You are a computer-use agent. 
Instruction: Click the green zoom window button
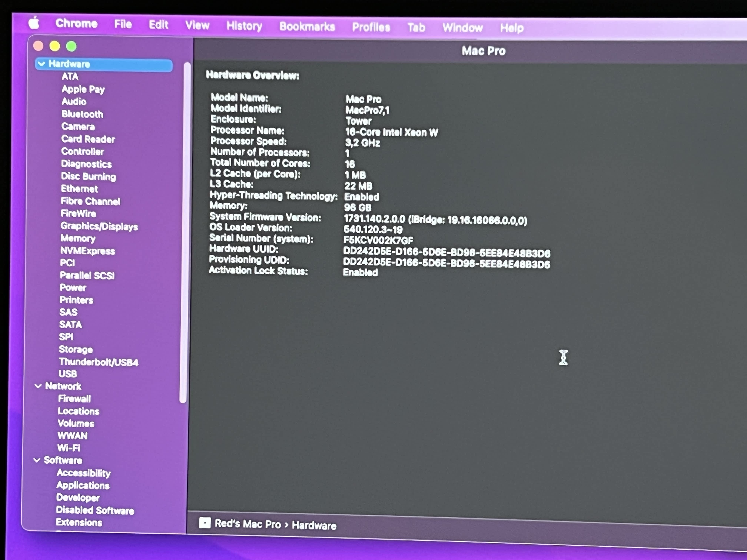tap(71, 46)
